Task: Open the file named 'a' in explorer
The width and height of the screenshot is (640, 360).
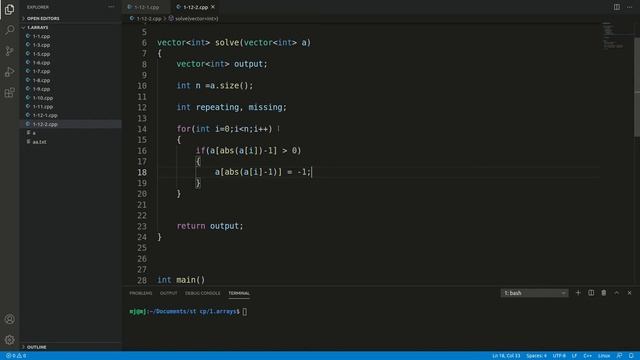Action: (x=34, y=133)
